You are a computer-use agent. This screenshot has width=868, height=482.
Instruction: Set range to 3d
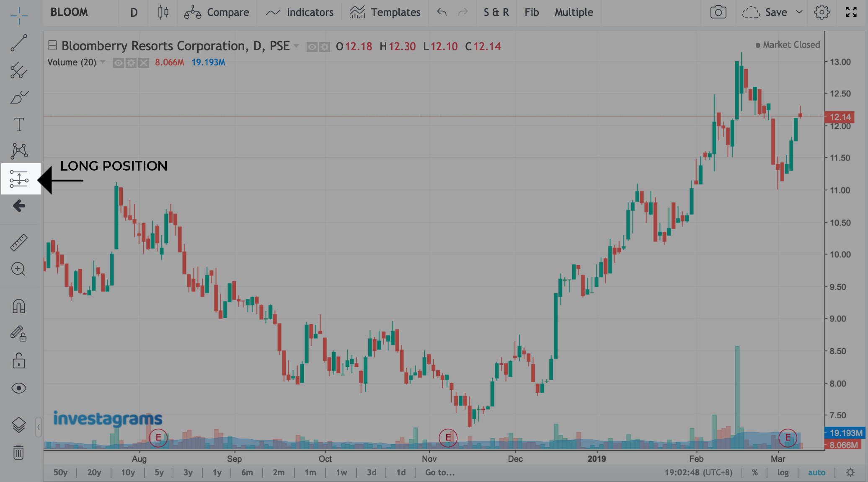coord(371,472)
